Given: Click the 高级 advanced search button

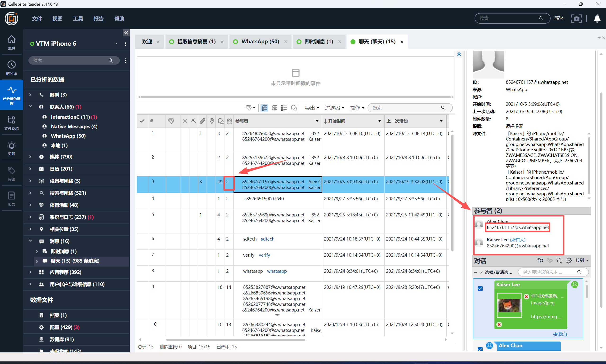Looking at the screenshot, I should (559, 18).
